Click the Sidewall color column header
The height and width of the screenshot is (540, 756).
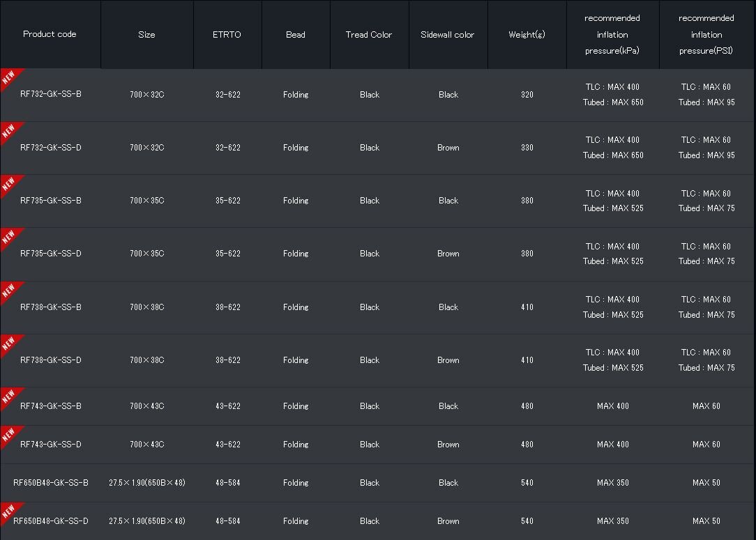(448, 35)
